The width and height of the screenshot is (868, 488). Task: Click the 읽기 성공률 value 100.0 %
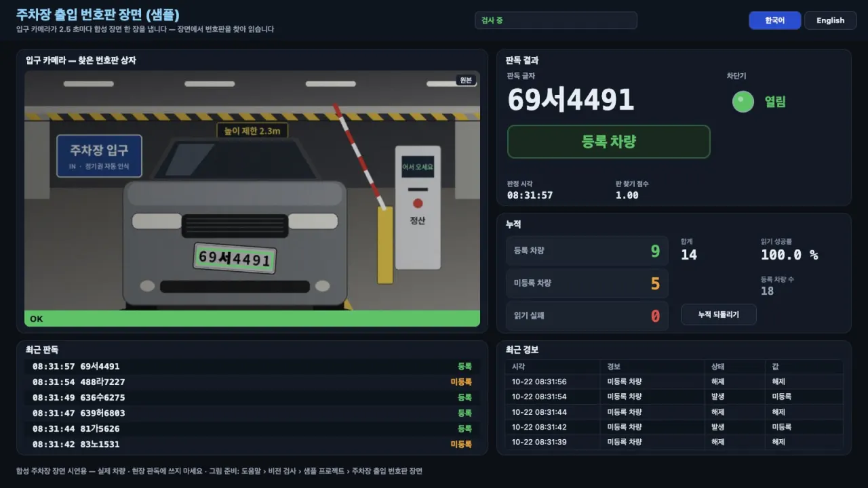pyautogui.click(x=789, y=255)
